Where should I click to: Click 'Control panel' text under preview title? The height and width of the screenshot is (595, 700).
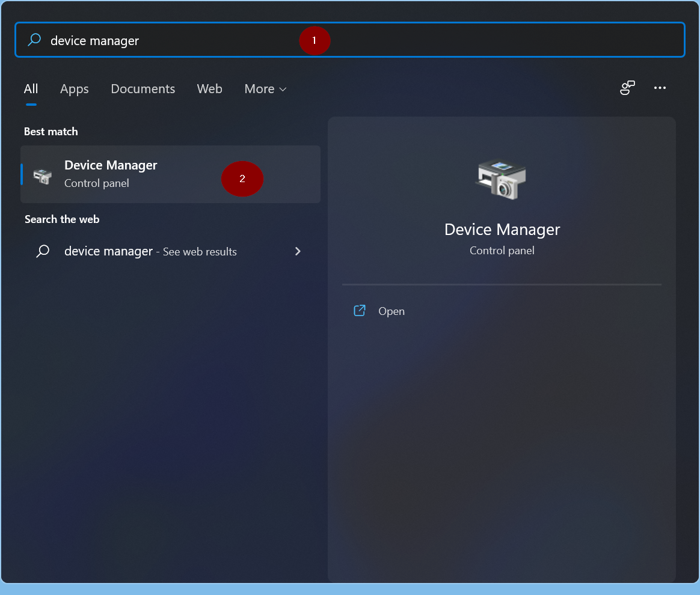(502, 251)
